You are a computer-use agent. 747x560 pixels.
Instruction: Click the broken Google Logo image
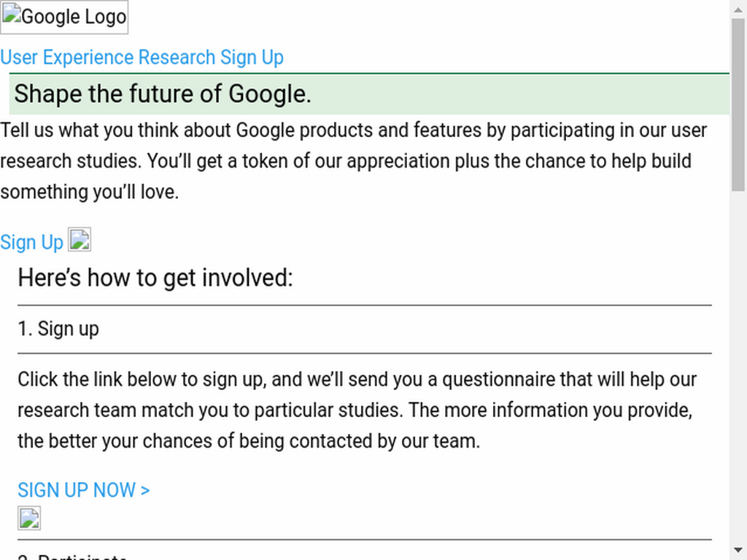click(x=64, y=17)
